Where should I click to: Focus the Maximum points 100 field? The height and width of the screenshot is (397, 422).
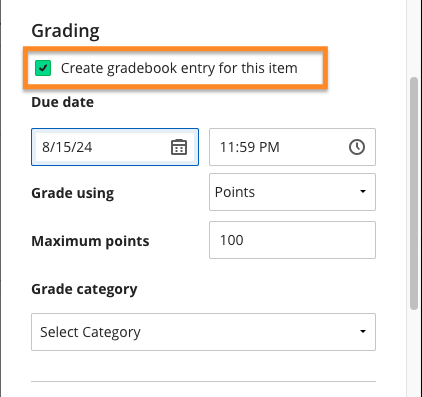tap(292, 240)
